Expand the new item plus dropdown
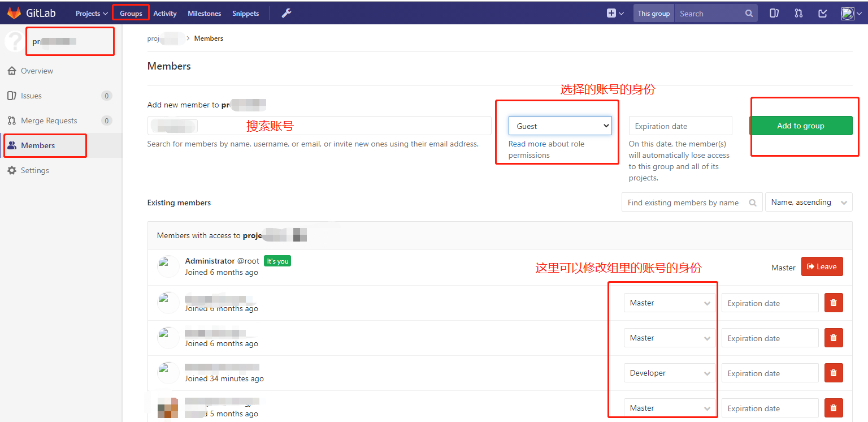The height and width of the screenshot is (422, 868). [x=615, y=12]
